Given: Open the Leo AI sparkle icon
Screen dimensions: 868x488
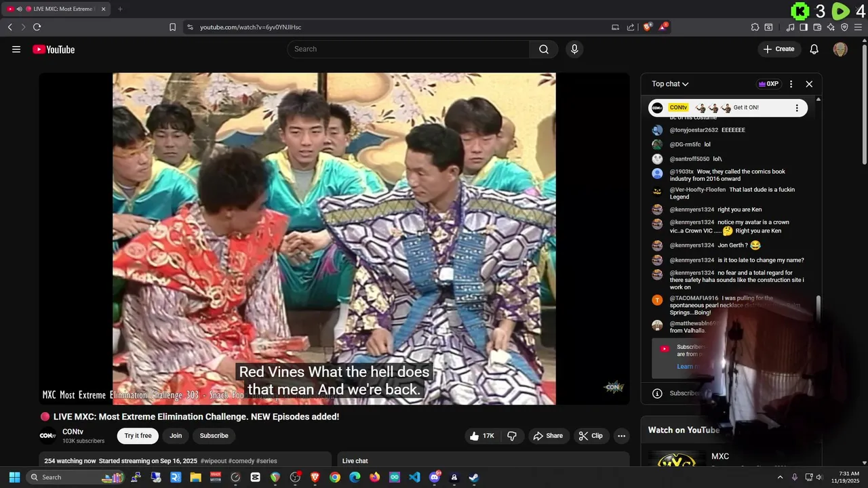Looking at the screenshot, I should pos(831,27).
